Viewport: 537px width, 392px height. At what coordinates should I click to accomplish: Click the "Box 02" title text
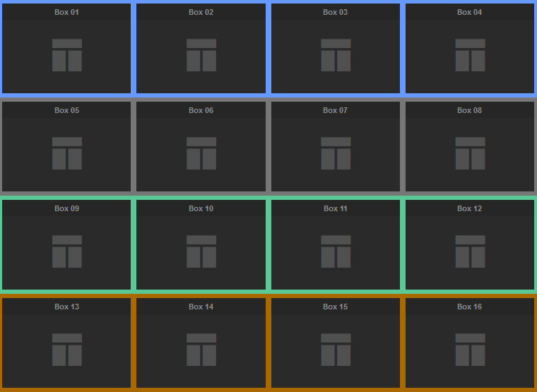coord(201,12)
